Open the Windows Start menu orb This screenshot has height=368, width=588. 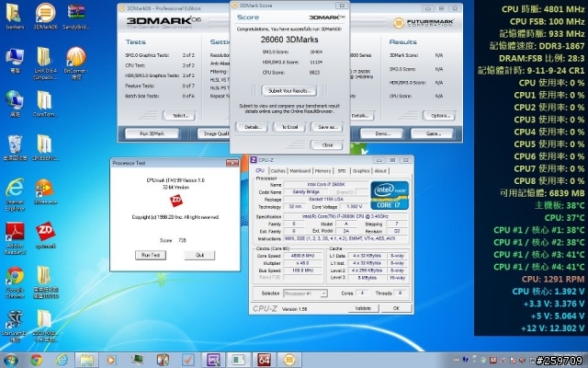10,360
